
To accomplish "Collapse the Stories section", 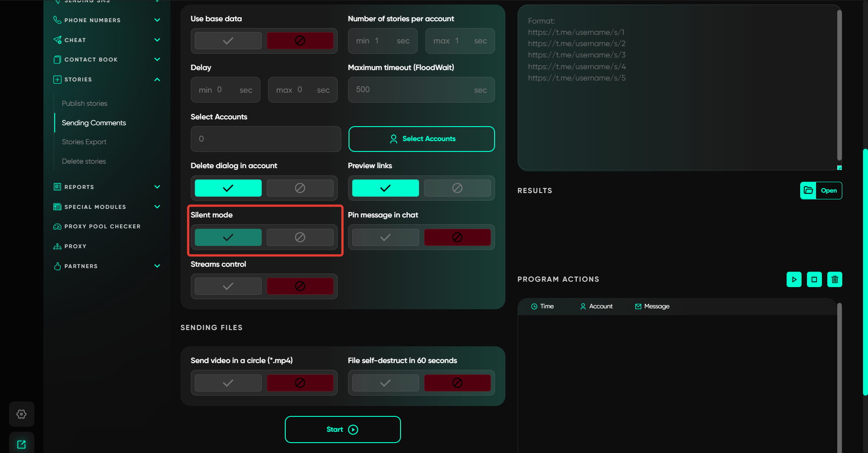I will point(157,80).
